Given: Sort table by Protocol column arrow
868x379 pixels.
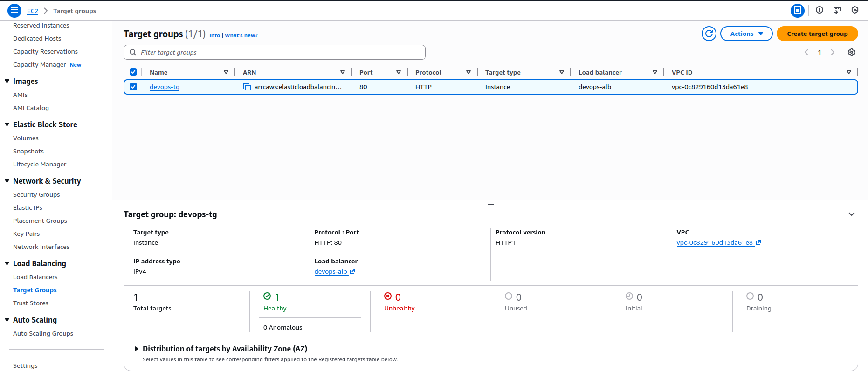Looking at the screenshot, I should coord(468,72).
